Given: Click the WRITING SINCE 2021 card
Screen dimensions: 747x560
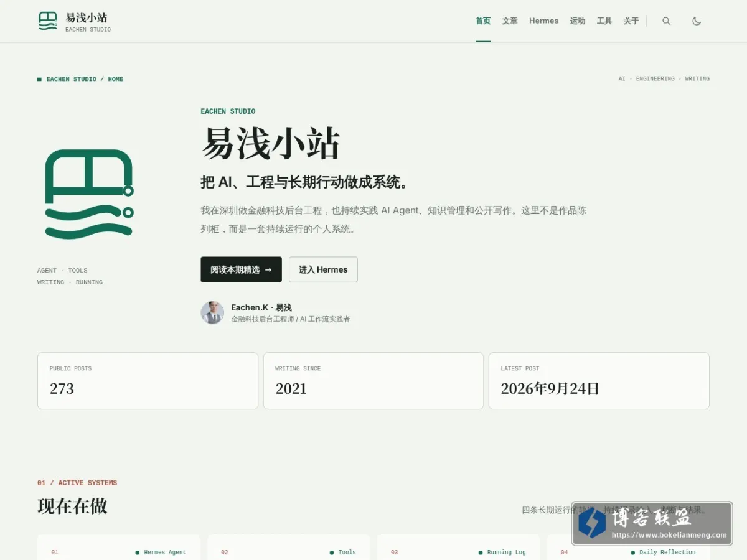Looking at the screenshot, I should pyautogui.click(x=374, y=381).
